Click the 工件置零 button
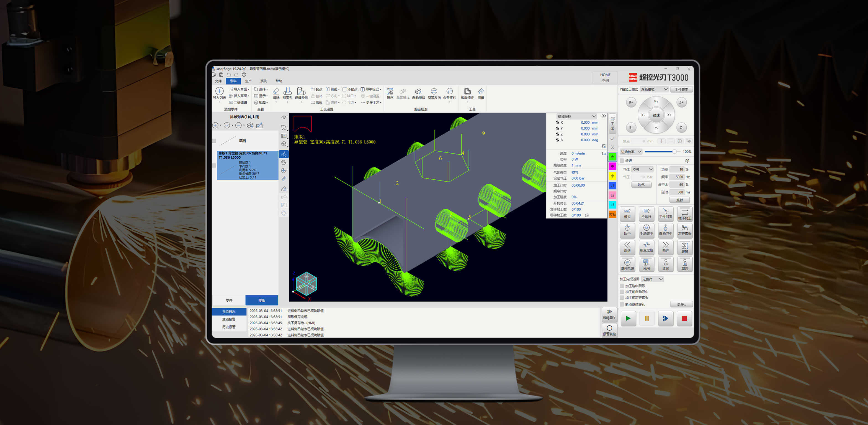 tap(681, 89)
